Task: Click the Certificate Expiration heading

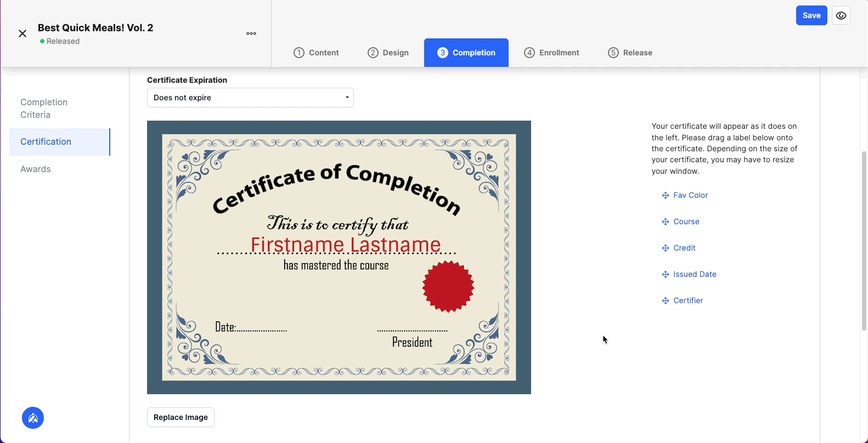Action: pos(187,80)
